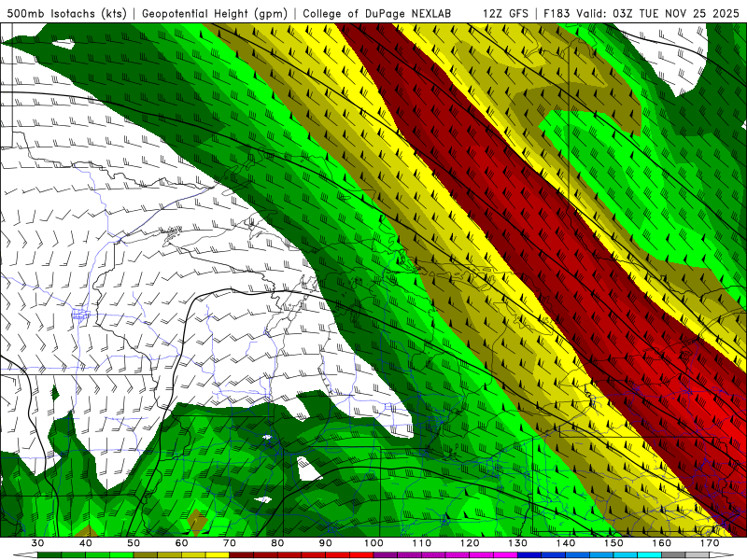Click the 'F183' forecast hour text
This screenshot has height=560, width=747.
[x=557, y=13]
